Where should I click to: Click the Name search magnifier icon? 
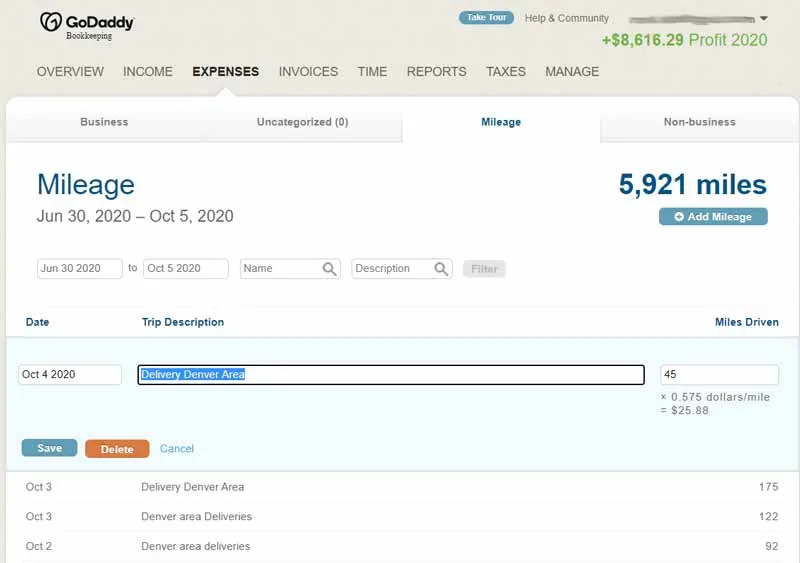[329, 269]
